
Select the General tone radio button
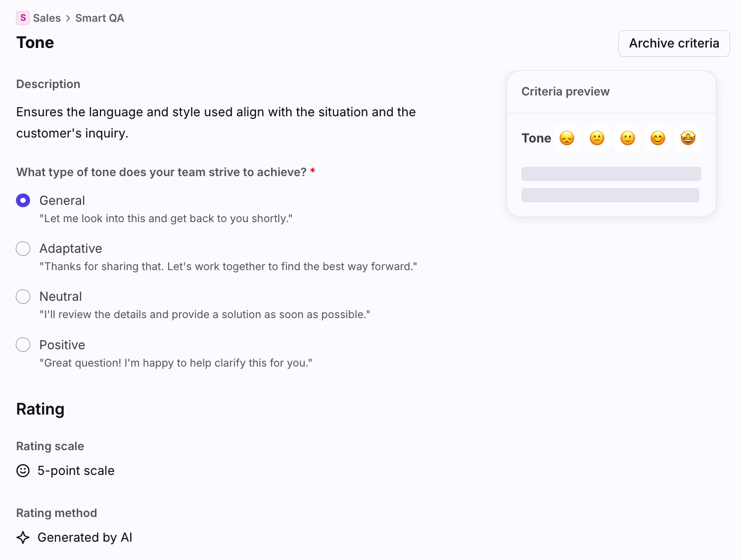coord(23,200)
